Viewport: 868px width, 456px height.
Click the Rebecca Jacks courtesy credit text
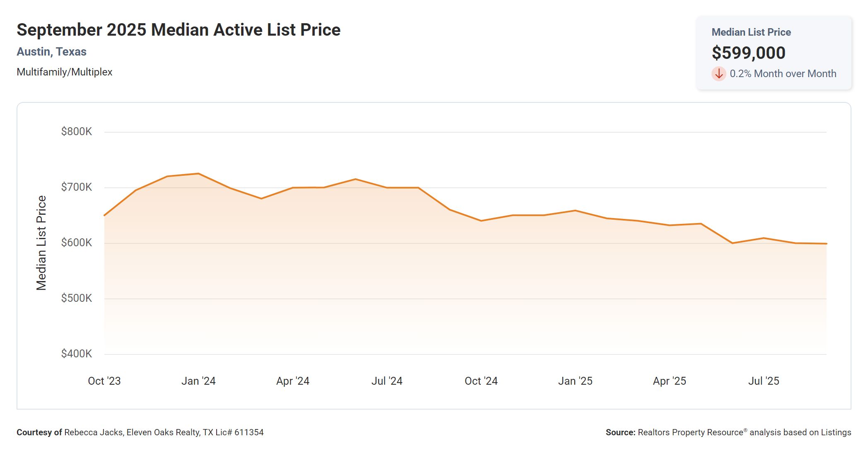140,433
